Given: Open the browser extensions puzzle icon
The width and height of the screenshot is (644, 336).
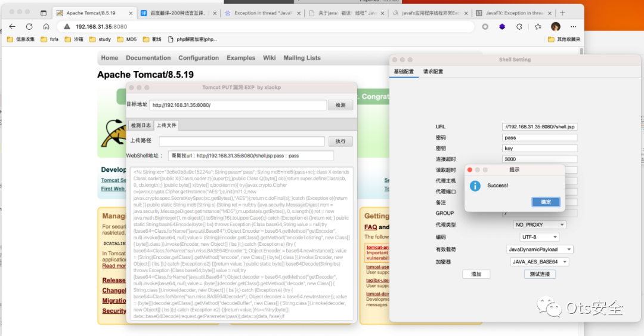Looking at the screenshot, I should 519,27.
